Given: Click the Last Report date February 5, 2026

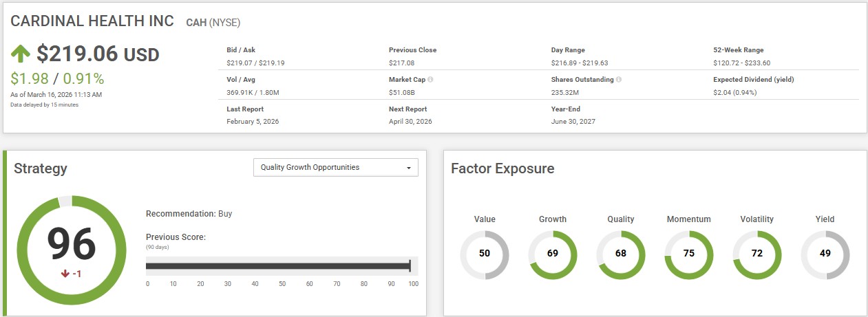Looking at the screenshot, I should pos(253,122).
